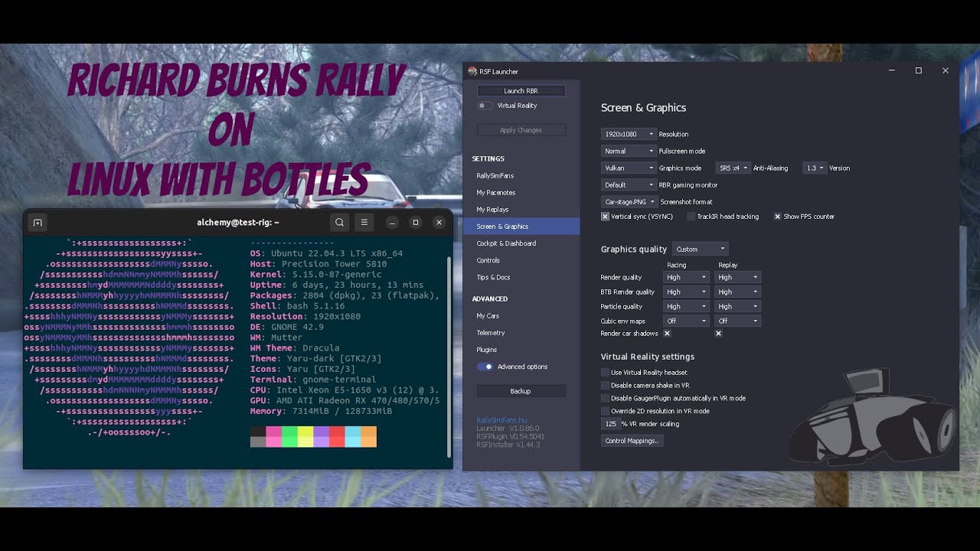Click the Apply Changes button

click(x=521, y=130)
